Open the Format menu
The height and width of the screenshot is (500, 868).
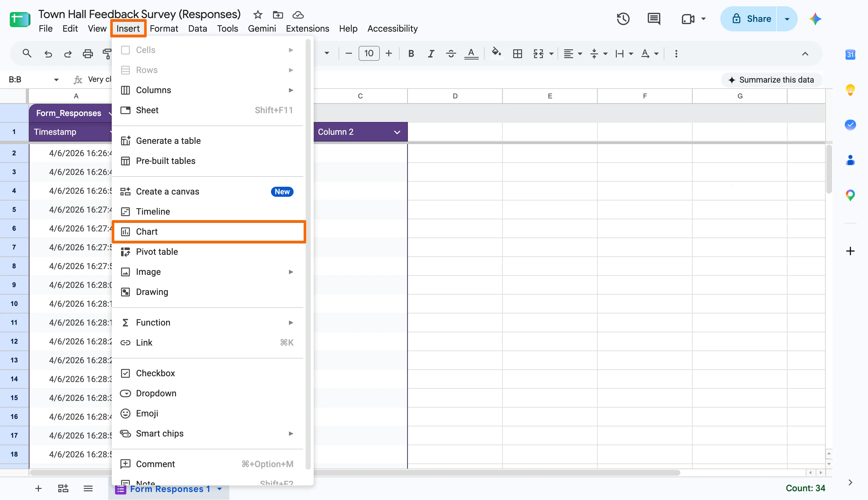(x=164, y=29)
